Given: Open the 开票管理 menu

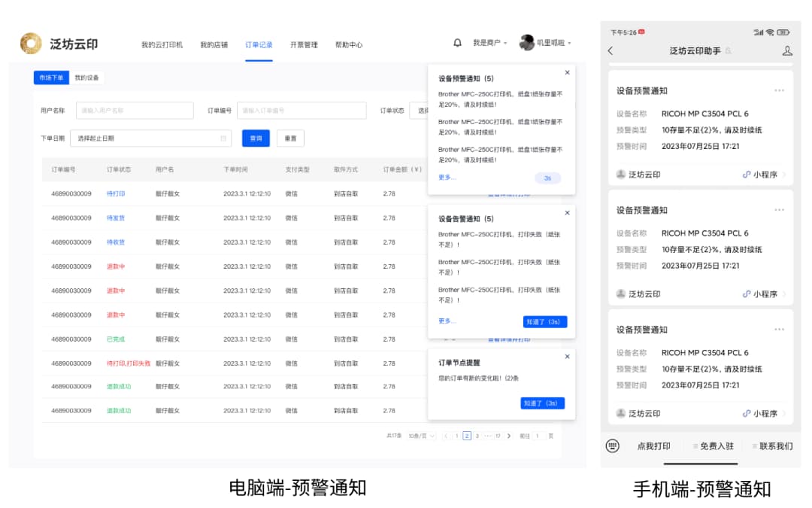Looking at the screenshot, I should click(304, 45).
